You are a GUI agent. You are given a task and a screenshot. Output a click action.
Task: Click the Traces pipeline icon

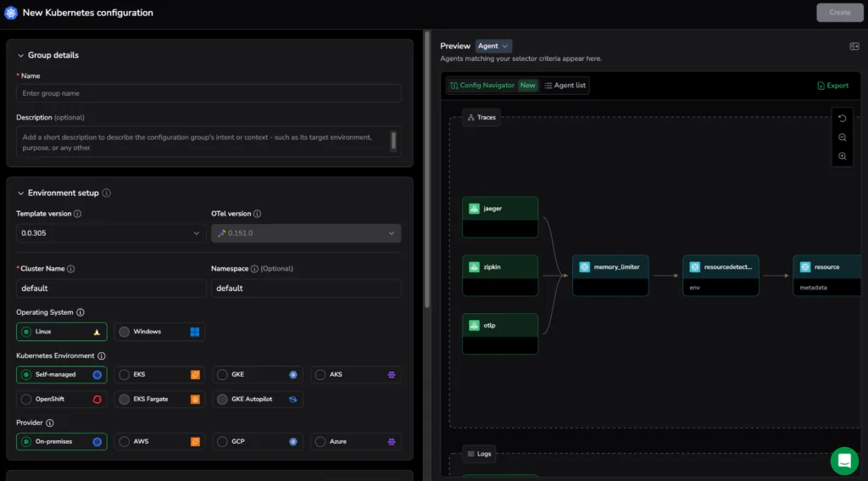(x=470, y=117)
